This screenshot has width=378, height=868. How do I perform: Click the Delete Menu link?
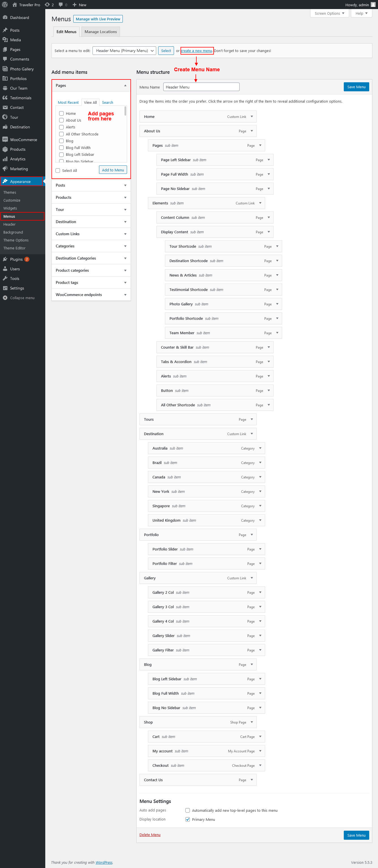(x=150, y=835)
